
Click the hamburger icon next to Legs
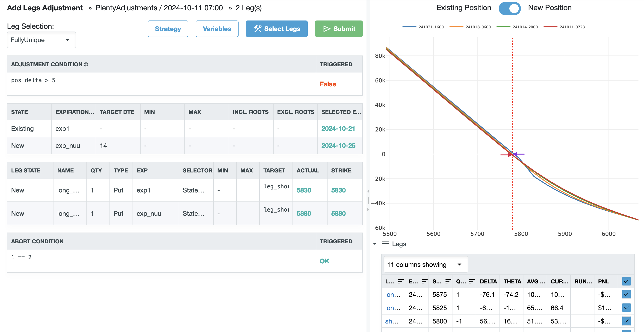385,244
